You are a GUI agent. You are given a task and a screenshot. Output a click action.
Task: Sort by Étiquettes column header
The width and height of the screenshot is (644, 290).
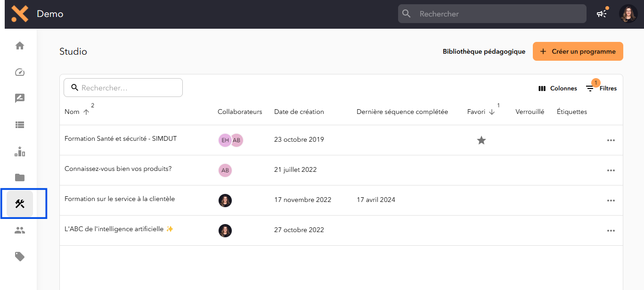pyautogui.click(x=572, y=112)
